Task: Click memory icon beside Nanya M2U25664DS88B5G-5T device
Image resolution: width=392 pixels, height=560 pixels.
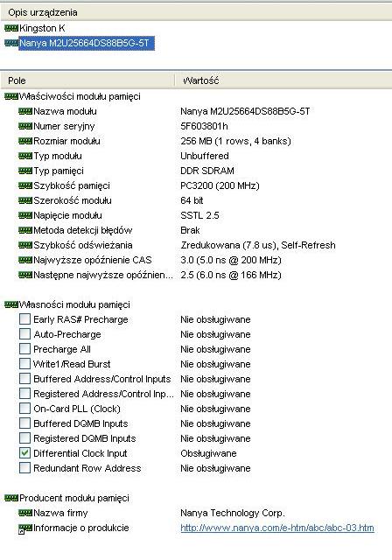Action: coord(11,43)
